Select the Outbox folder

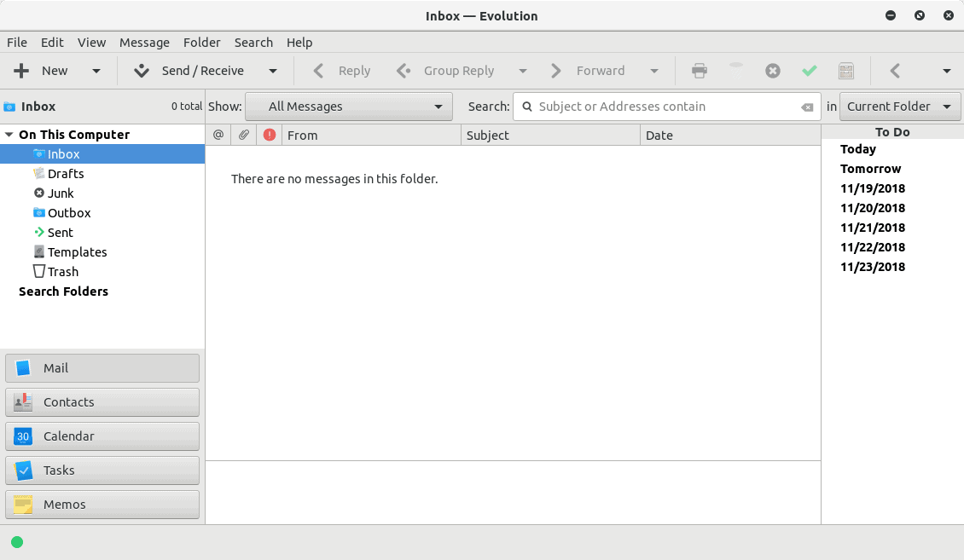point(102,213)
